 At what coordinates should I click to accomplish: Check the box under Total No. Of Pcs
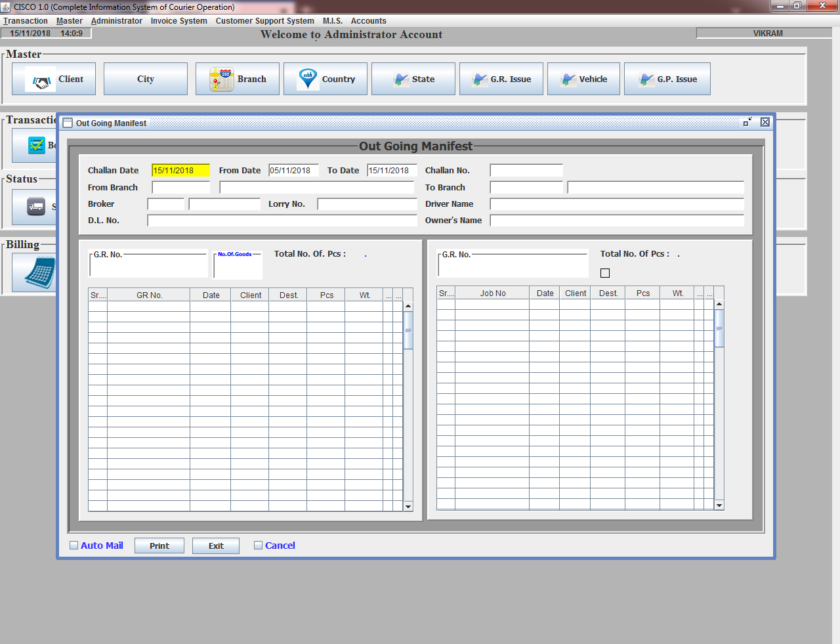point(605,273)
